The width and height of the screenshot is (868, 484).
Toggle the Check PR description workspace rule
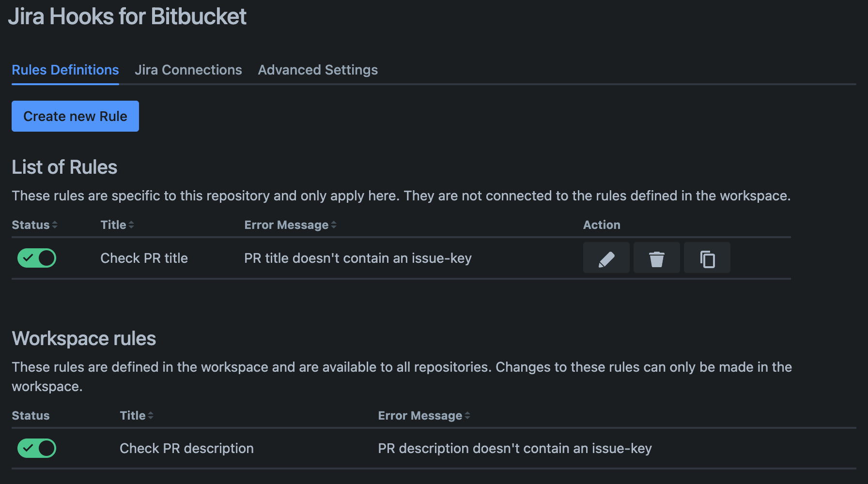(x=37, y=448)
